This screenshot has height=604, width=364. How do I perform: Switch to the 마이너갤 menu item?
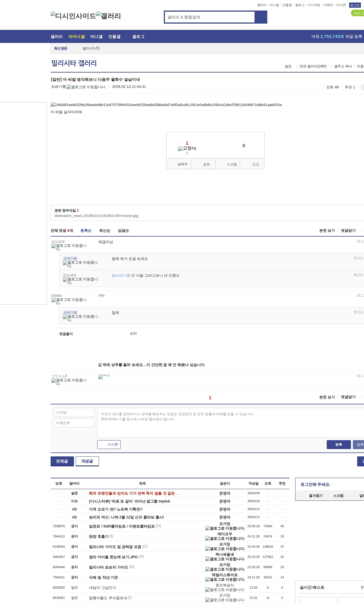coord(76,37)
